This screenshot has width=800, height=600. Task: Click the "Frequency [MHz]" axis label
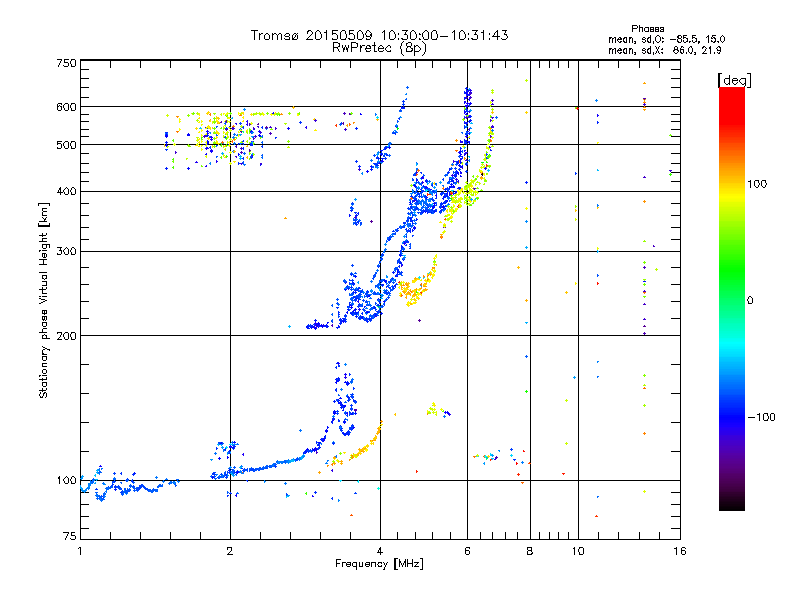pos(379,564)
